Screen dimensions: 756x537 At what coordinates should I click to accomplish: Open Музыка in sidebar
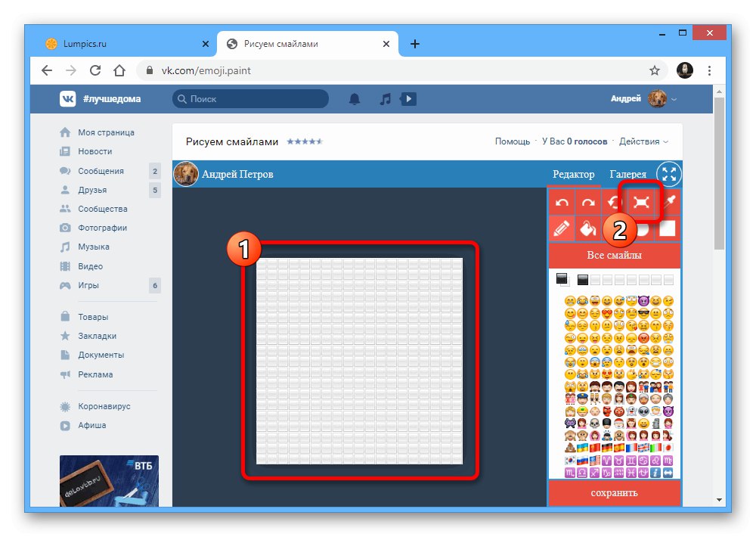click(x=94, y=247)
